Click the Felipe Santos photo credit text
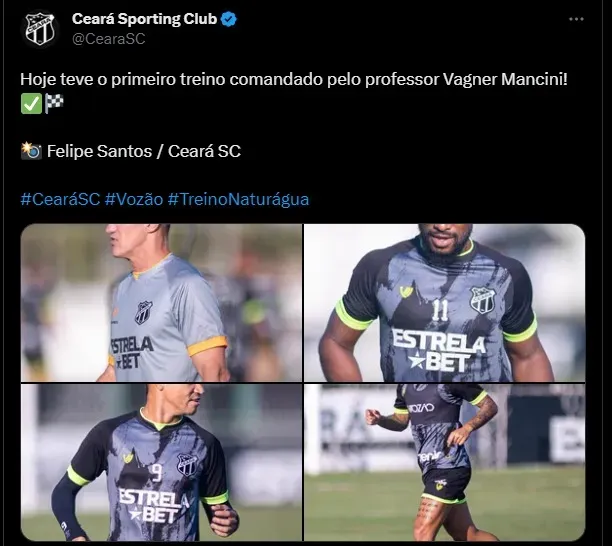 click(144, 151)
